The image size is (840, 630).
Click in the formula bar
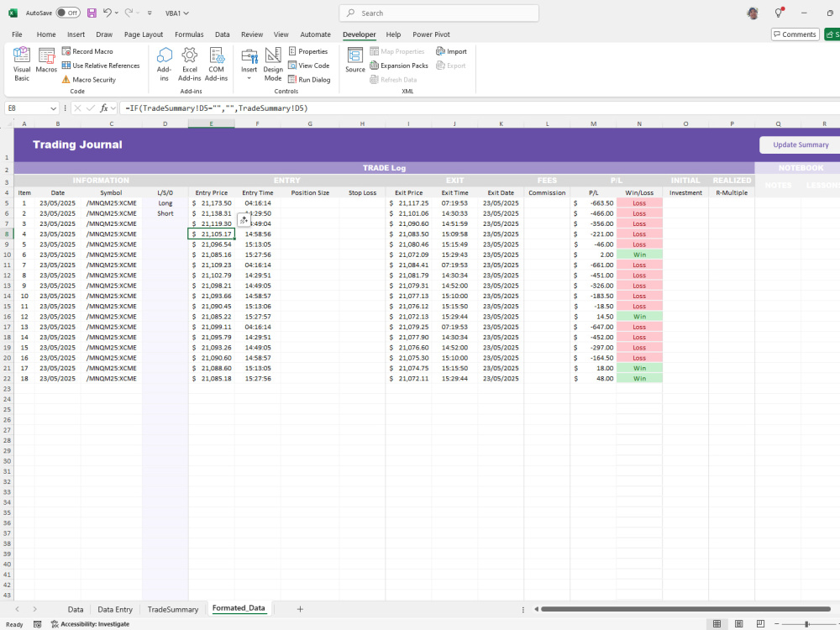click(x=480, y=108)
